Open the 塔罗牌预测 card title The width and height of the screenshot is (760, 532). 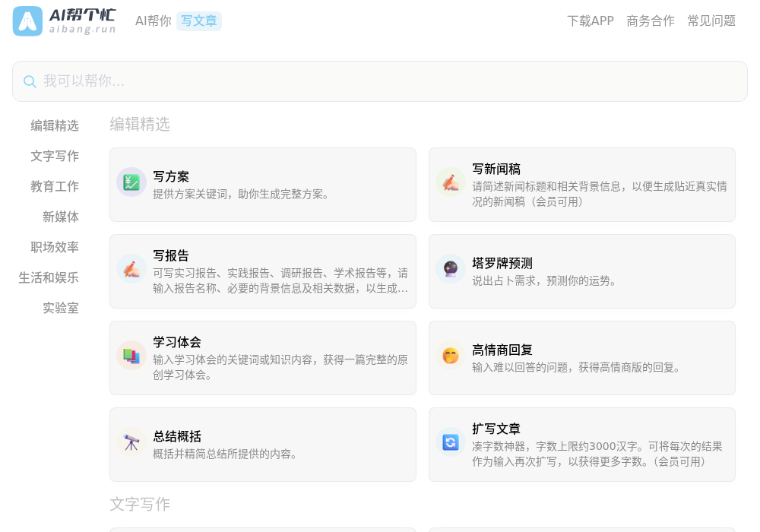502,263
